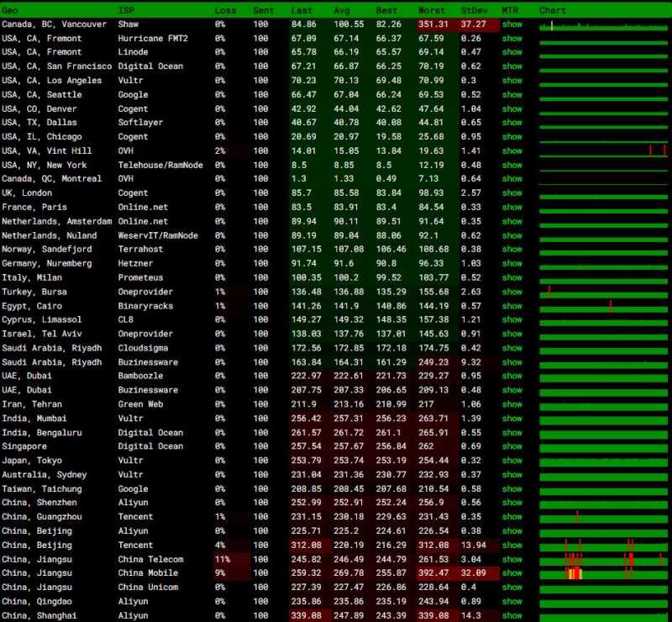This screenshot has height=622, width=672.
Task: Select the Guangzhou Tencent latency chart
Action: (603, 517)
